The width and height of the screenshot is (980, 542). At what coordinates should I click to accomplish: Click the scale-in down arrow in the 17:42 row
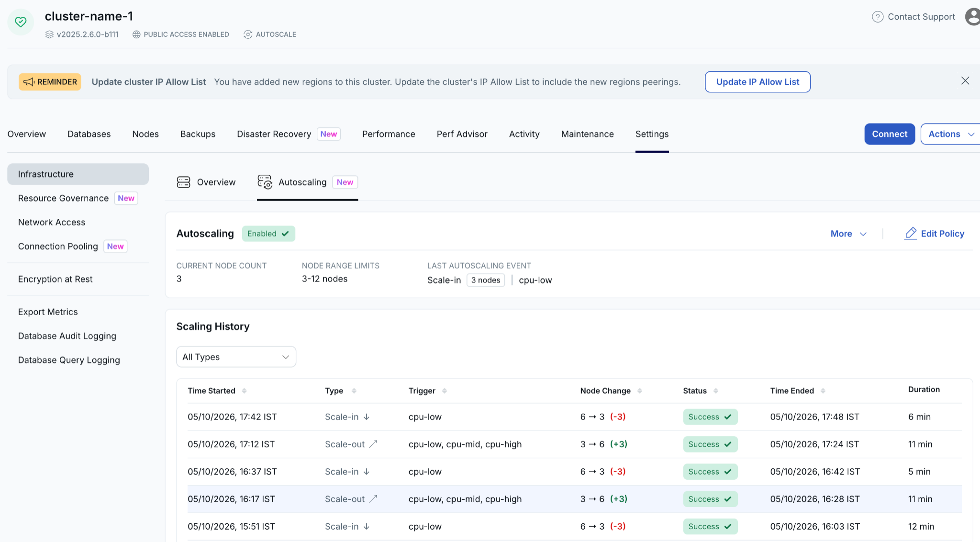point(367,417)
